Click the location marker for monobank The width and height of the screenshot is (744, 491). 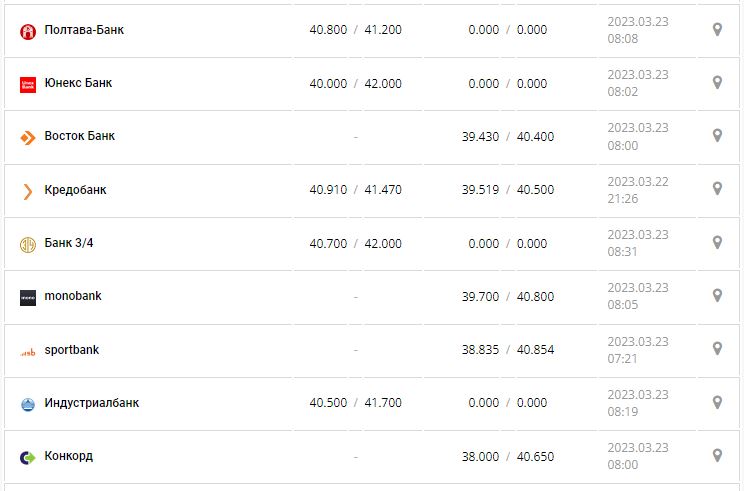(x=717, y=296)
